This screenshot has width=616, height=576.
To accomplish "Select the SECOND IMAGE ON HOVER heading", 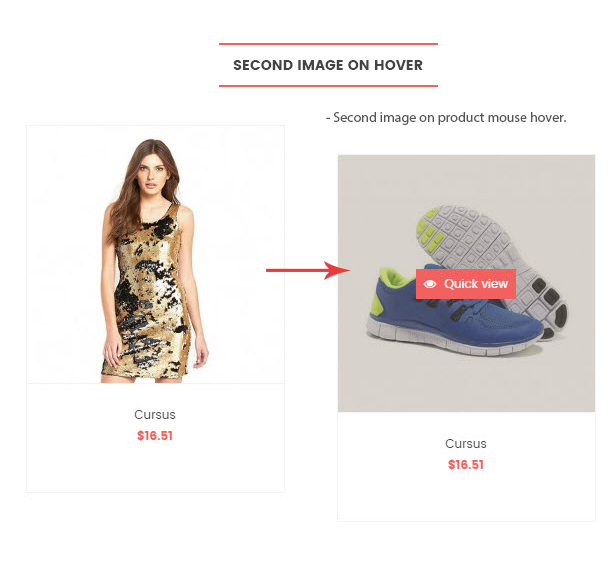I will (328, 65).
